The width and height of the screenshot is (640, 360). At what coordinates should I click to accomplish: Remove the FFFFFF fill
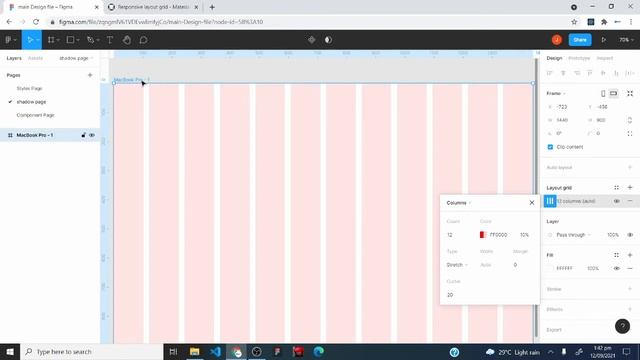[630, 269]
